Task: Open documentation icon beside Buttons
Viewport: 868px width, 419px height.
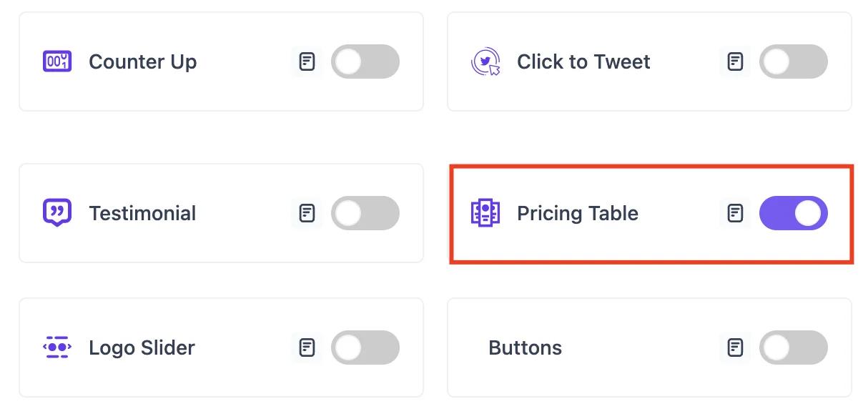Action: (735, 347)
